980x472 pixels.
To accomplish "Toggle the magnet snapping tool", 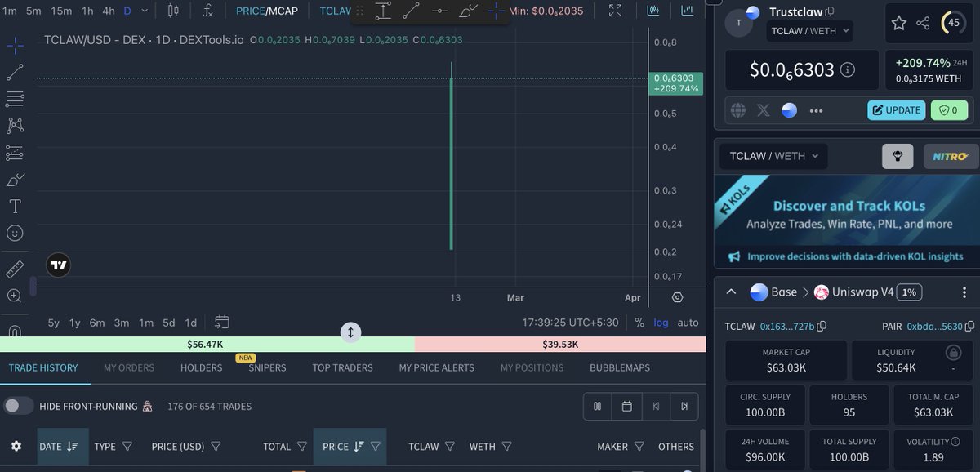I will [15, 331].
